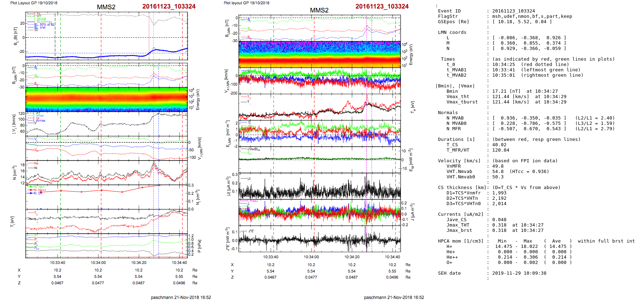The image size is (644, 300).
Task: Click the T_CS duration value 40.02
Action: pyautogui.click(x=499, y=145)
